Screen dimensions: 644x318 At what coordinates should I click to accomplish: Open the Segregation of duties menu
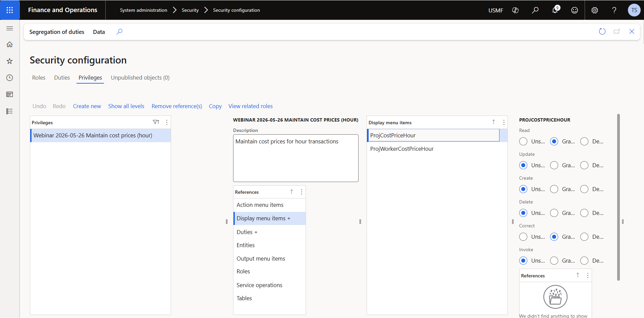57,32
